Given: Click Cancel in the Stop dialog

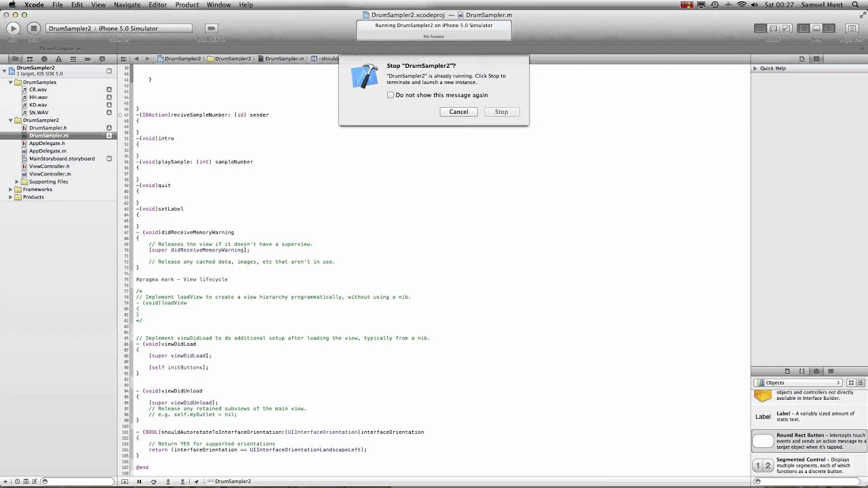Looking at the screenshot, I should [x=458, y=112].
